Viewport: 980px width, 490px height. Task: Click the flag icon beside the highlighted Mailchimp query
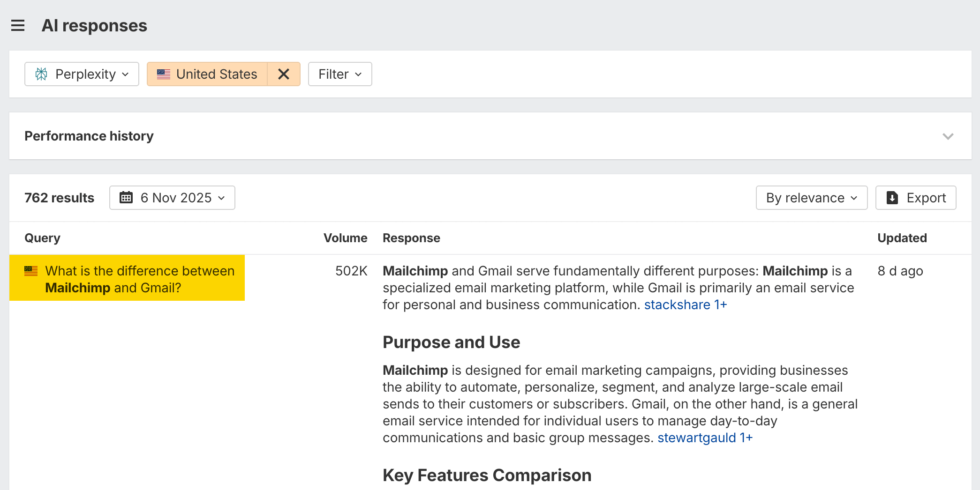point(30,270)
